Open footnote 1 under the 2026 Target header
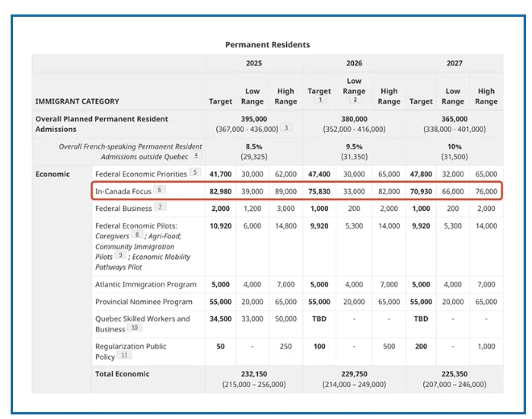The height and width of the screenshot is (419, 532). (320, 101)
